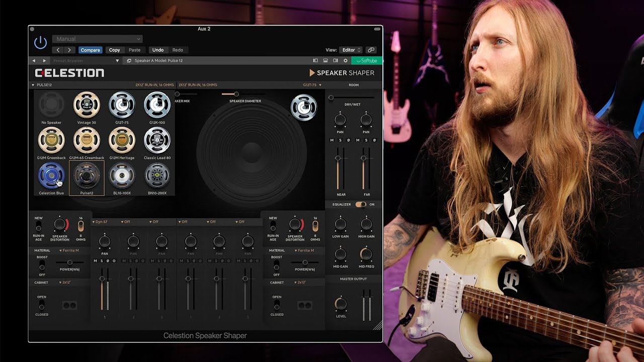644x362 pixels.
Task: Click the Mid Freq equalizer knob
Action: coord(366,254)
